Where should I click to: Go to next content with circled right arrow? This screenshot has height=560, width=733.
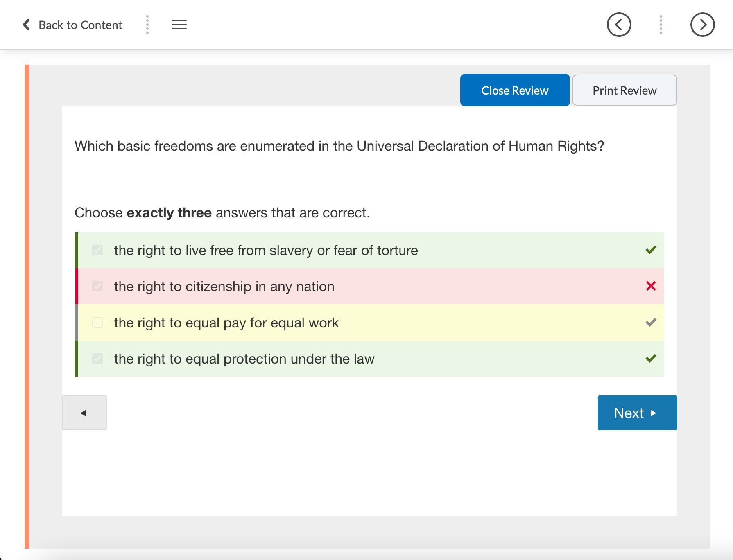702,25
